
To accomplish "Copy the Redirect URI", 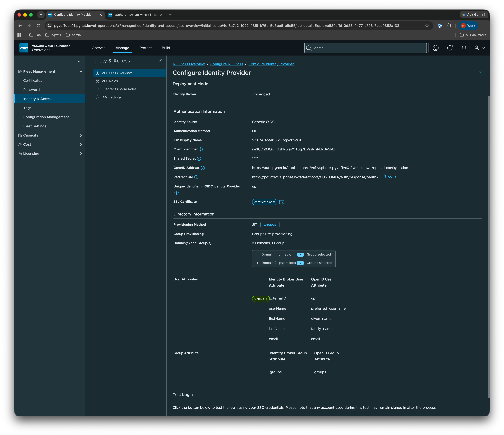I will 389,177.
